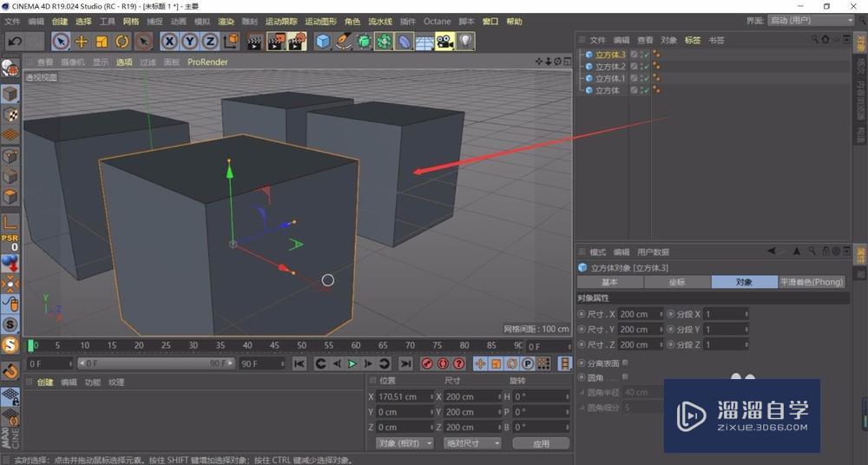Click 分段 Y animation dot
This screenshot has height=465, width=868.
[670, 330]
